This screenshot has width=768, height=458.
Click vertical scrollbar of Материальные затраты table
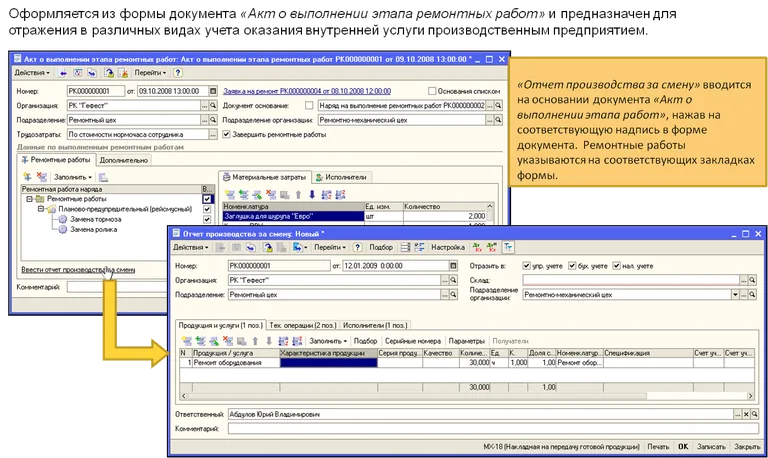pyautogui.click(x=489, y=214)
